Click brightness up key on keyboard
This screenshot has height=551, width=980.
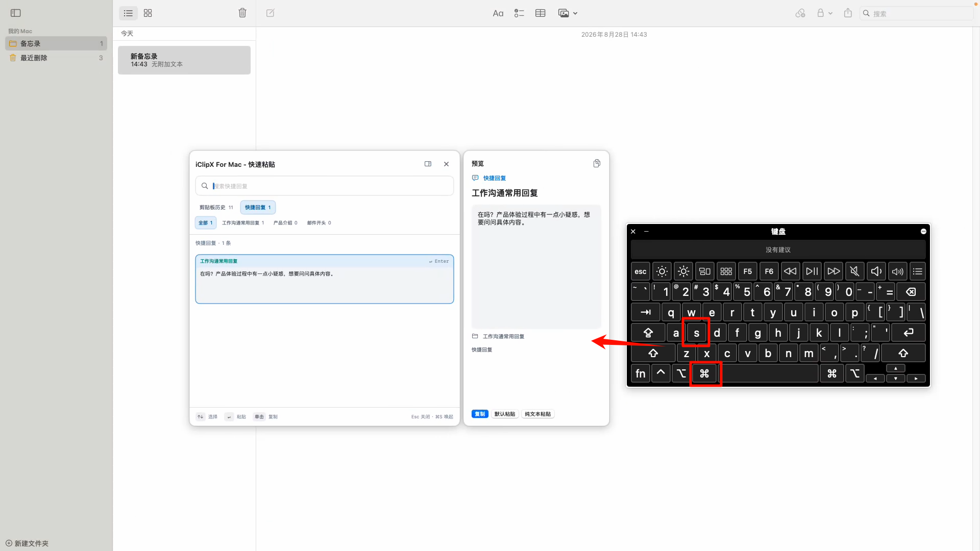[683, 271]
